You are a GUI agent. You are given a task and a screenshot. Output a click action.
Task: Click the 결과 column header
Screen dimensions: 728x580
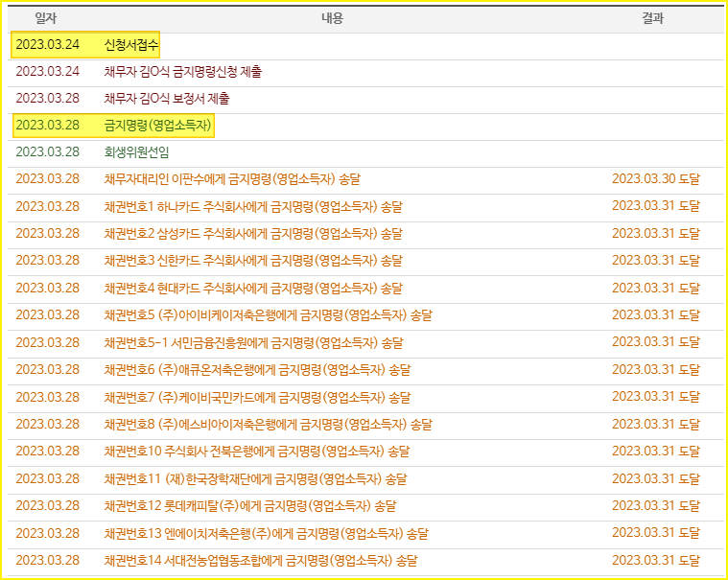[x=653, y=18]
